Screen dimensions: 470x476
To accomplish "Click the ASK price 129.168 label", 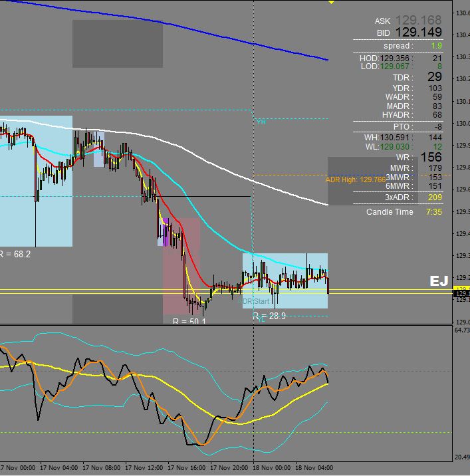I will tap(417, 21).
